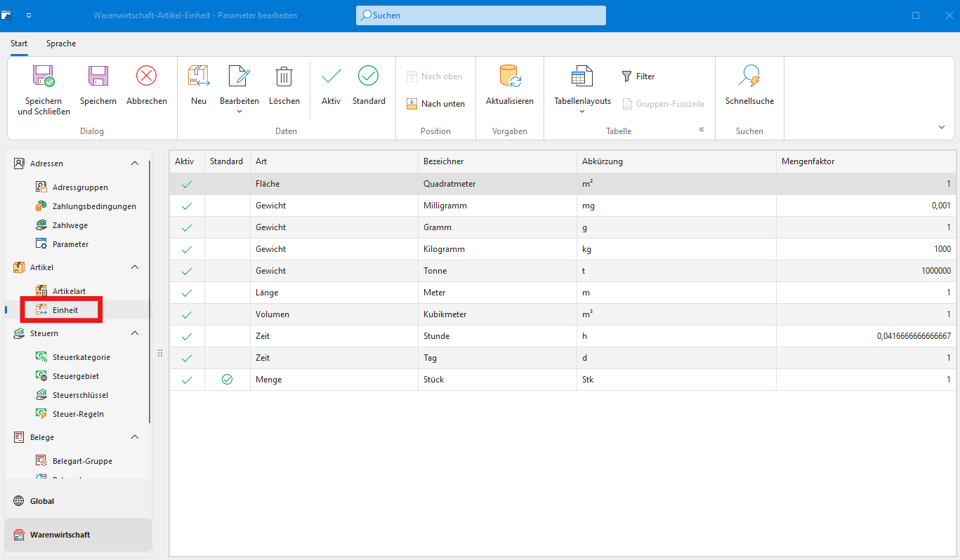Click the Aktualisieren database icon
This screenshot has width=960, height=560.
[509, 76]
